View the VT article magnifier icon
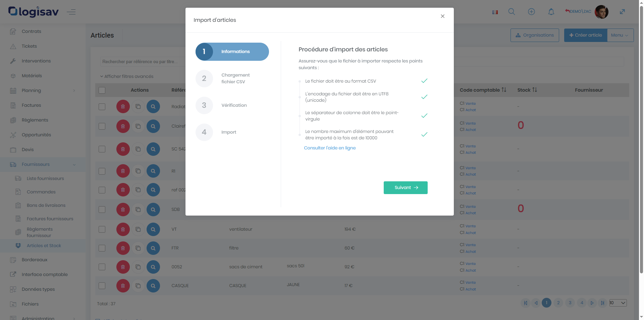This screenshot has width=644, height=320. (153, 229)
